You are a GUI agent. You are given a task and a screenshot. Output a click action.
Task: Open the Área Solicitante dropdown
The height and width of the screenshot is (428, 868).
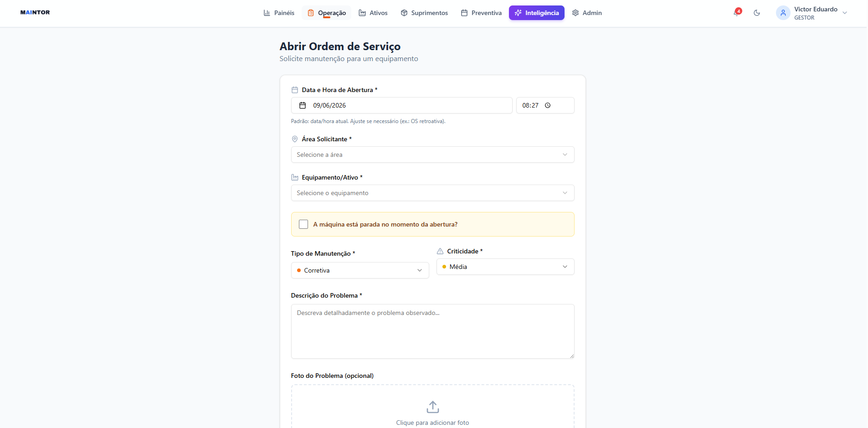tap(432, 155)
